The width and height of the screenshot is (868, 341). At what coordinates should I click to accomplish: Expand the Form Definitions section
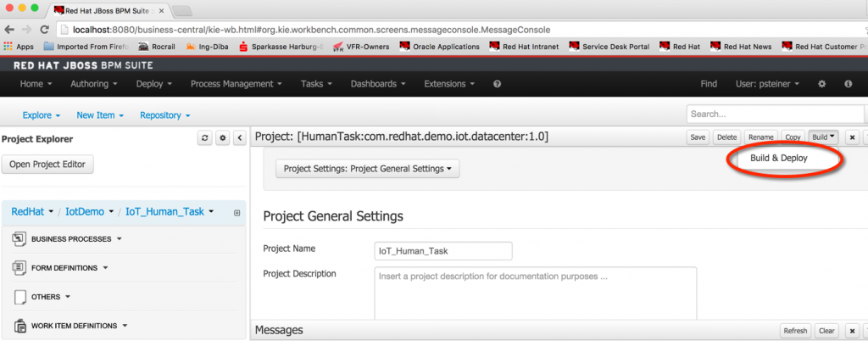click(x=70, y=268)
